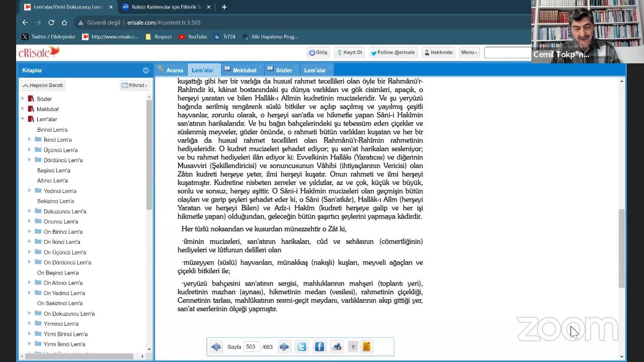Open YouTube bookmark
The height and width of the screenshot is (362, 644).
pyautogui.click(x=193, y=37)
